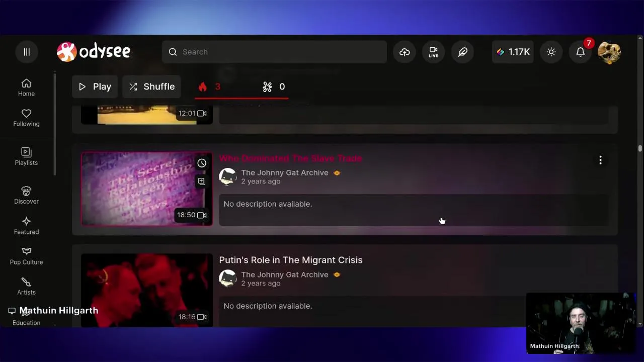
Task: Click the channel avatar beside the Putin video
Action: (x=227, y=279)
